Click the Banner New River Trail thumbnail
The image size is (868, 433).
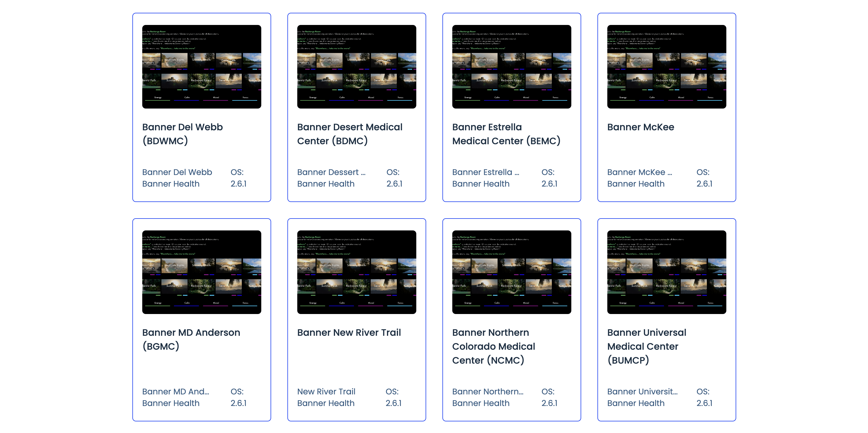[x=356, y=272]
